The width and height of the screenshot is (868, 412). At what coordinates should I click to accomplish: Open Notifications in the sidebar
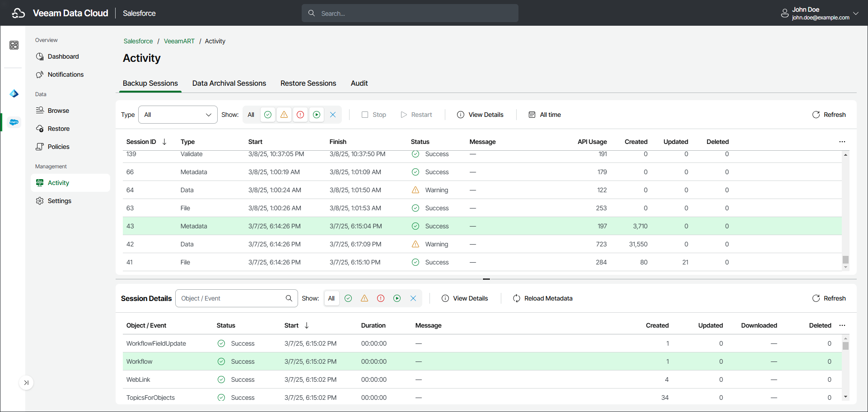[x=70, y=74]
